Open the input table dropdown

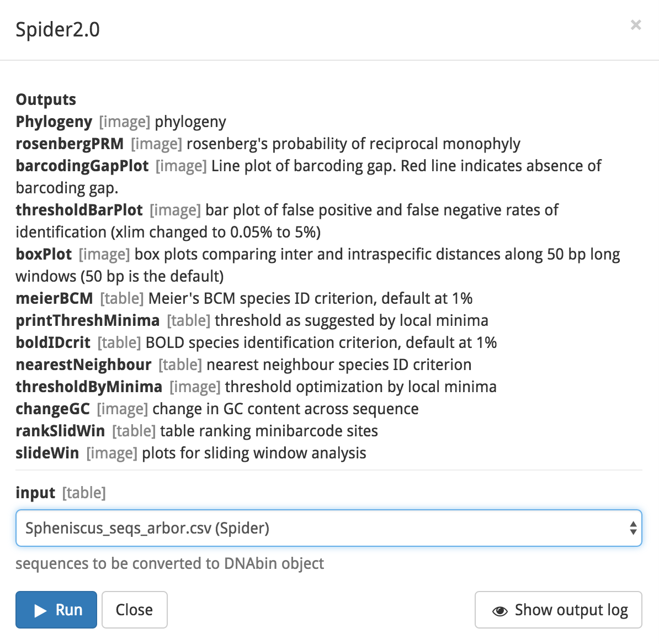tap(328, 528)
